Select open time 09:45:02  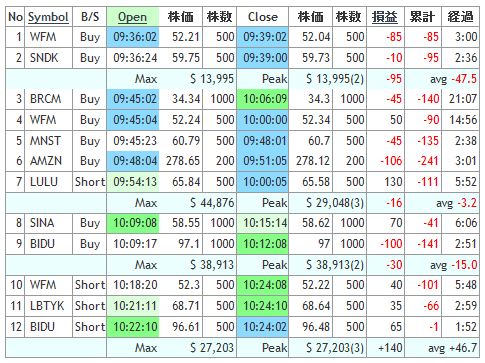coord(135,99)
